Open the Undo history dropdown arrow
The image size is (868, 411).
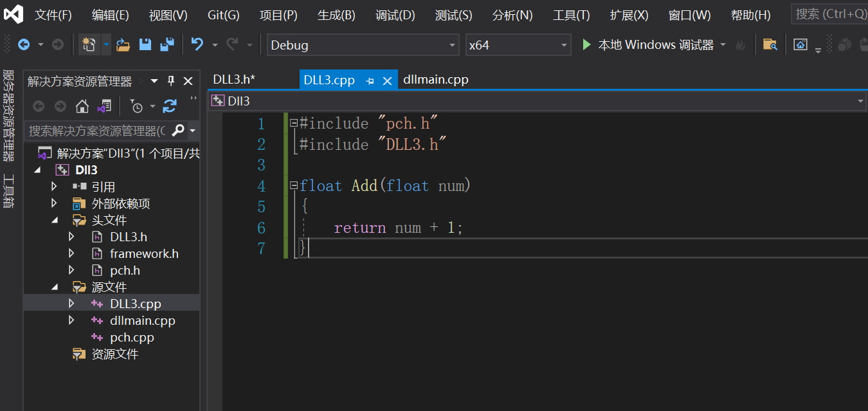point(215,45)
